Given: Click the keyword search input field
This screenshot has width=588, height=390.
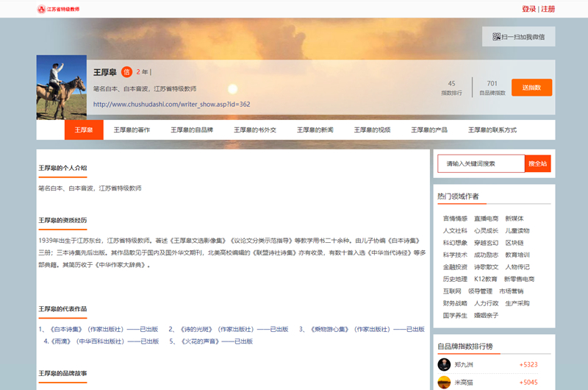Looking at the screenshot, I should [481, 163].
